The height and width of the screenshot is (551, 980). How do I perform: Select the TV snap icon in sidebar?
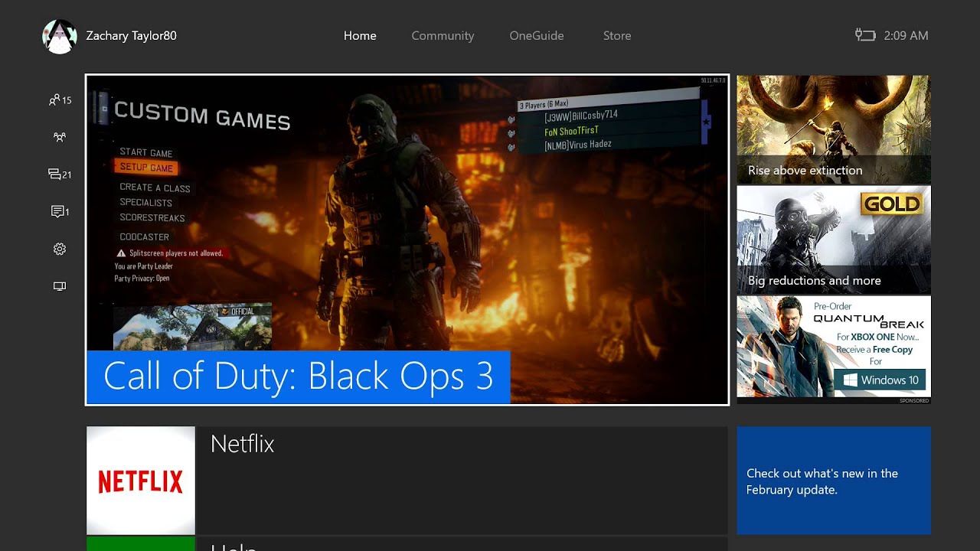tap(60, 286)
